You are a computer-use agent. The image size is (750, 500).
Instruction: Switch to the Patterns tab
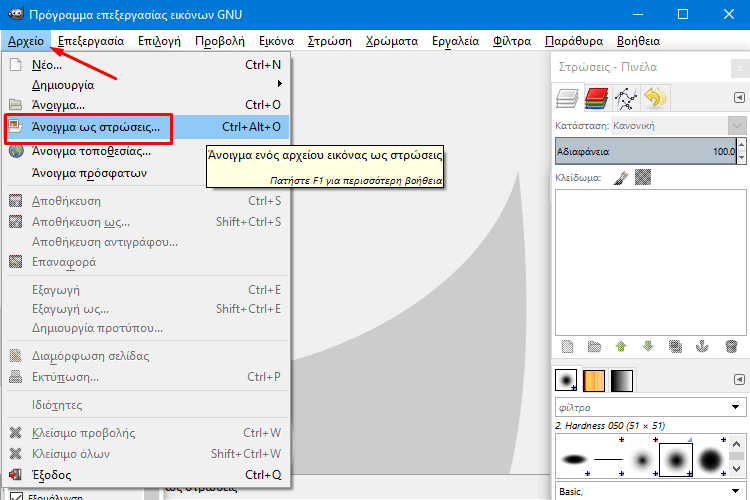[594, 381]
